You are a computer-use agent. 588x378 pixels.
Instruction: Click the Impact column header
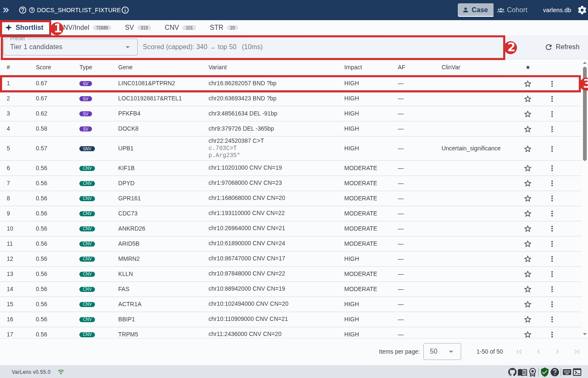(x=353, y=67)
